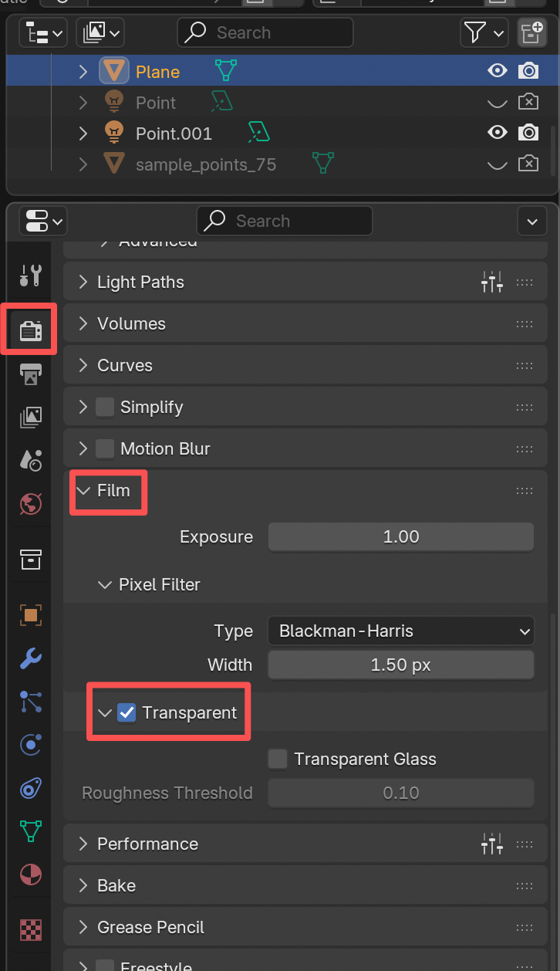
Task: Open the Texture properties checker tab
Action: click(30, 929)
